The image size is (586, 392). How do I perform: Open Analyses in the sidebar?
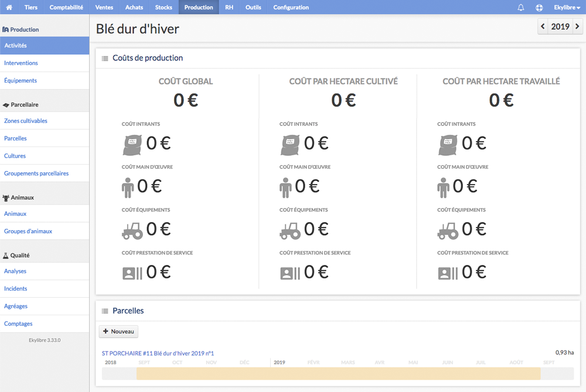click(x=45, y=271)
